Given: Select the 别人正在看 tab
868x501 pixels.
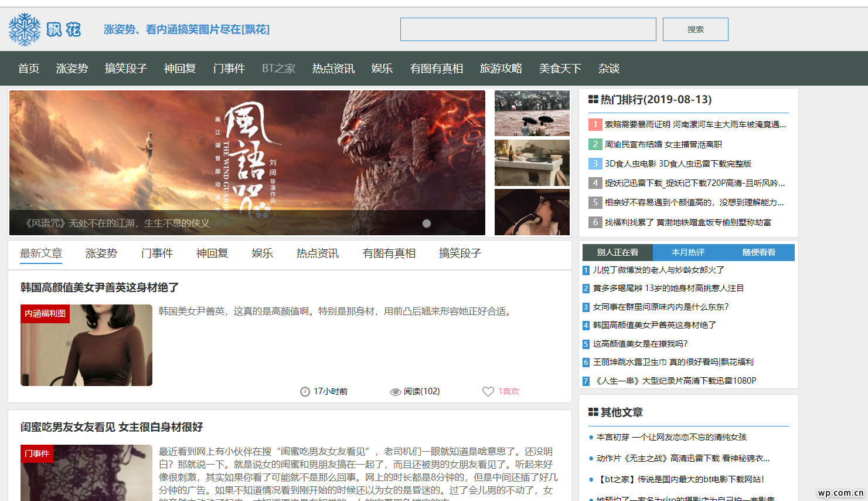Looking at the screenshot, I should click(x=618, y=252).
